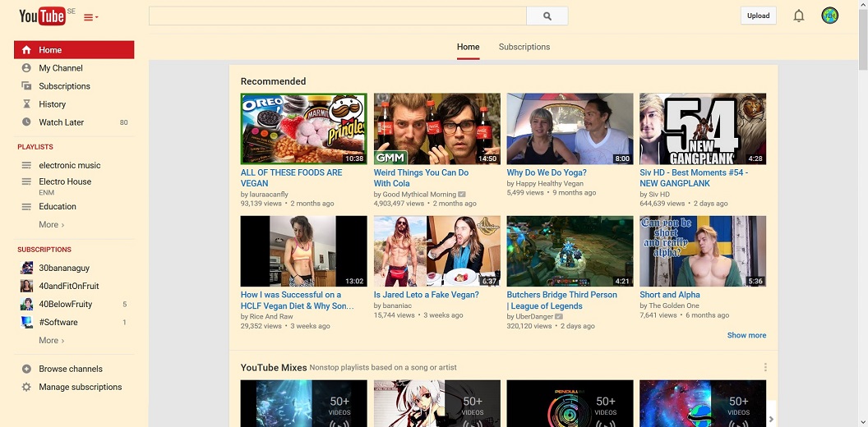The height and width of the screenshot is (427, 868).
Task: Click the Subscriptions sidebar icon
Action: 26,86
